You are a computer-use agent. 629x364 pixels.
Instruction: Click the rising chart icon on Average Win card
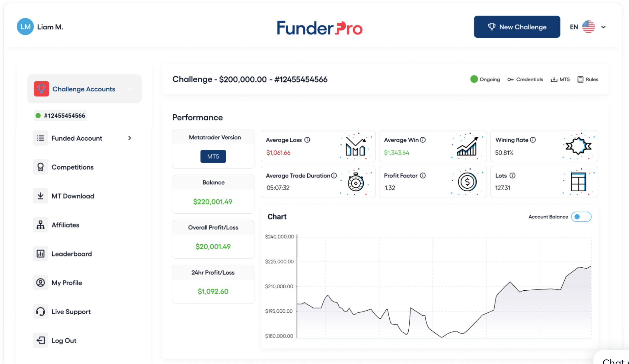tap(467, 146)
